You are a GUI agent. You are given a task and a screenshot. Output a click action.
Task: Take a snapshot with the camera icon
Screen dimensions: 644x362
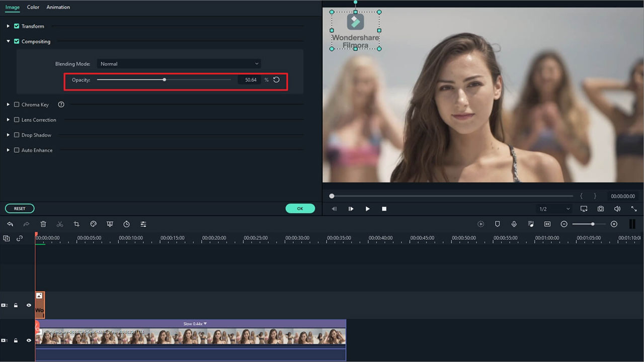pyautogui.click(x=601, y=209)
